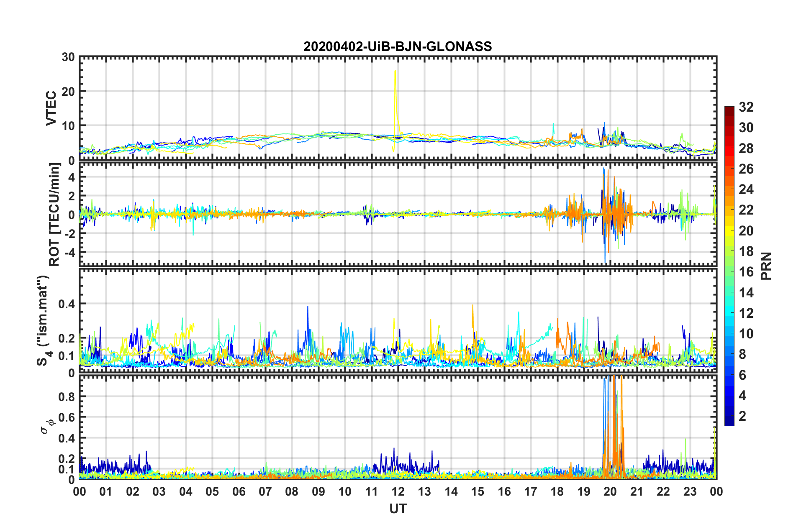796x532 pixels.
Task: Click the 30 tick label on the VTEC axis
Action: 68,57
